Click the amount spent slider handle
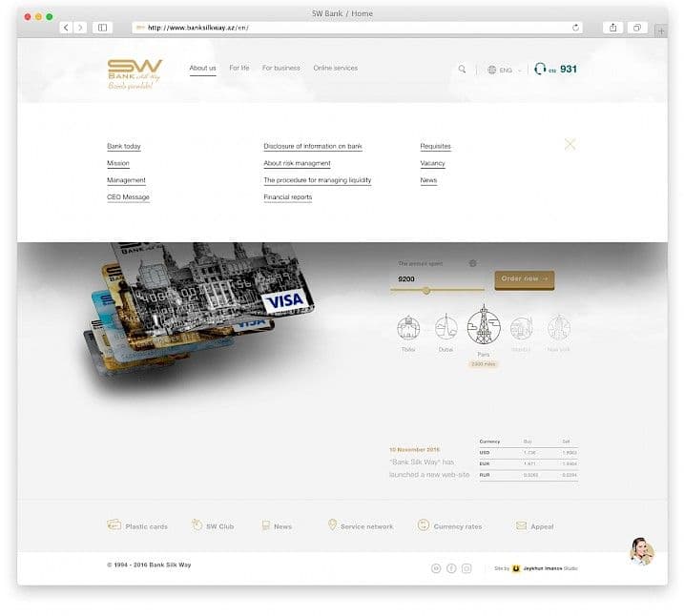This screenshot has height=616, width=684. (426, 290)
